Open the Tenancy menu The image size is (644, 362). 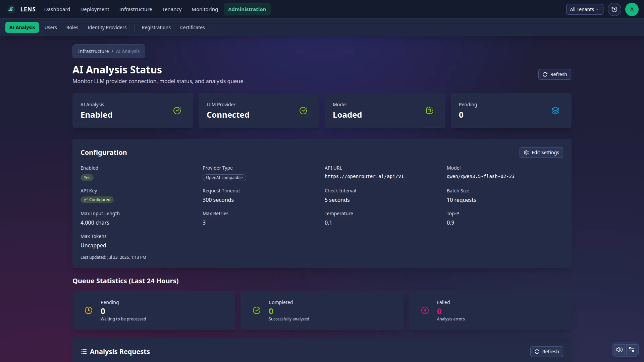(172, 9)
